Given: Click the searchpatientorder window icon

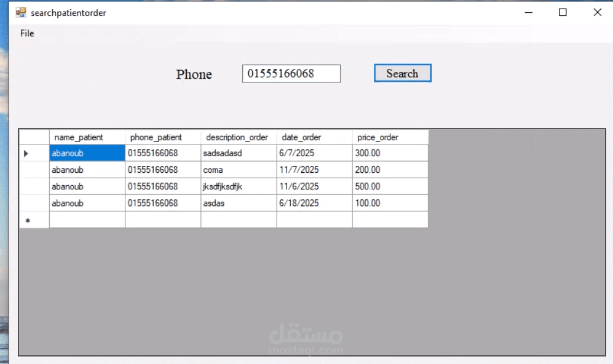Looking at the screenshot, I should click(21, 12).
